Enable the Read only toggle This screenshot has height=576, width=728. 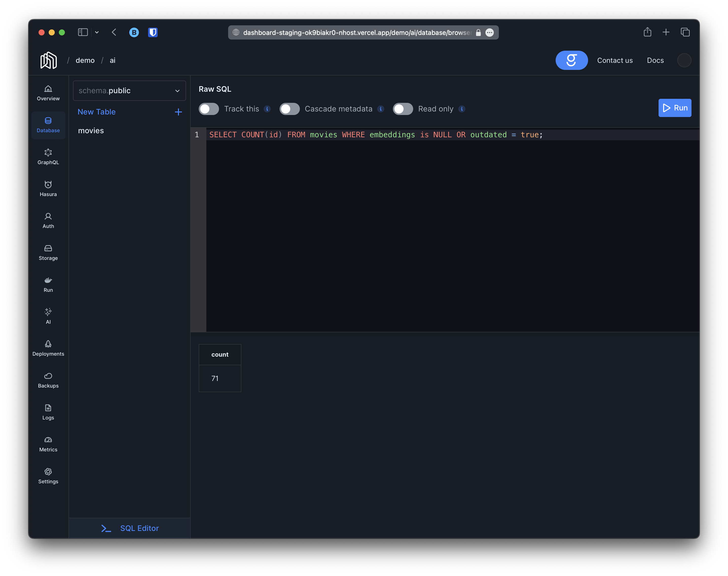pos(403,109)
